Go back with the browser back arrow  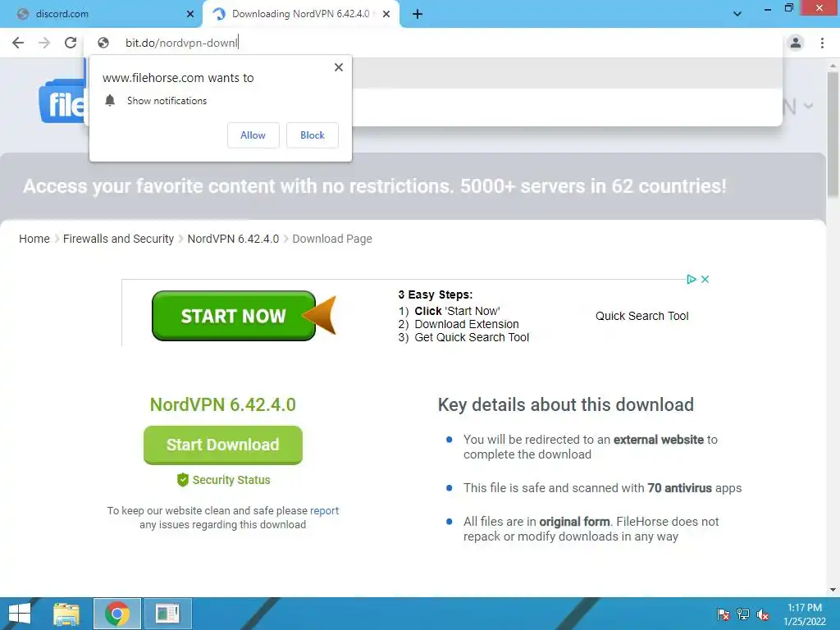tap(18, 43)
